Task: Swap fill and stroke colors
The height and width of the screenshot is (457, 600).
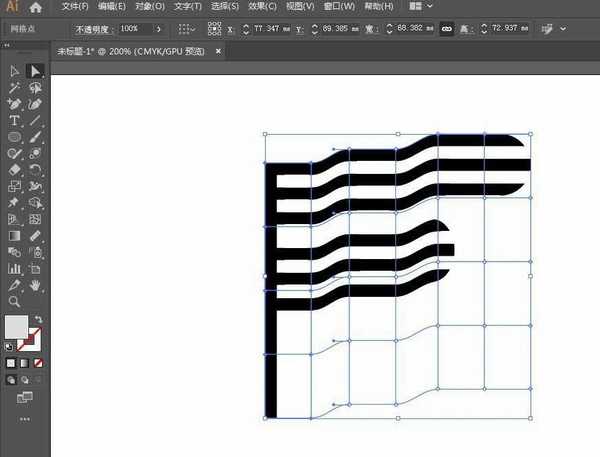Action: (38, 319)
